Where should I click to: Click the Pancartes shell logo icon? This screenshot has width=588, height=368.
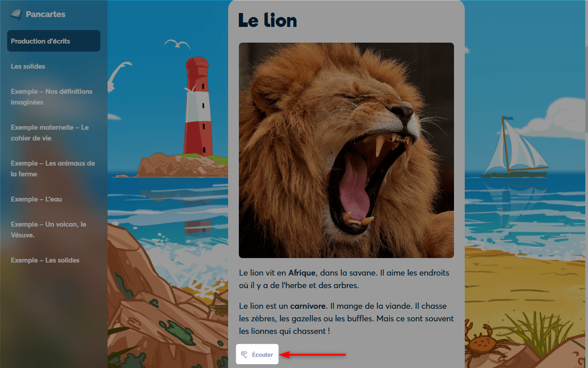point(16,14)
